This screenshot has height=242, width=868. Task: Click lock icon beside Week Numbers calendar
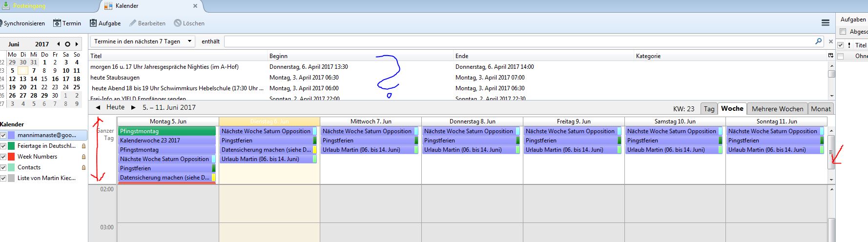coord(83,157)
